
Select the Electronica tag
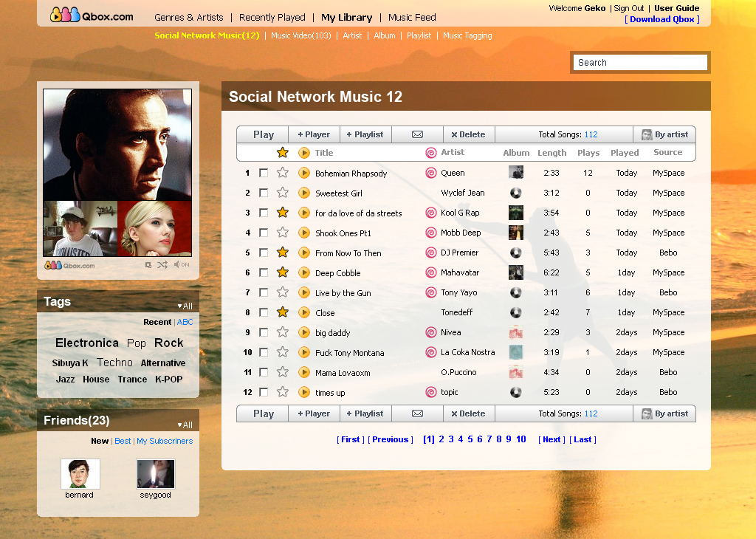[87, 343]
